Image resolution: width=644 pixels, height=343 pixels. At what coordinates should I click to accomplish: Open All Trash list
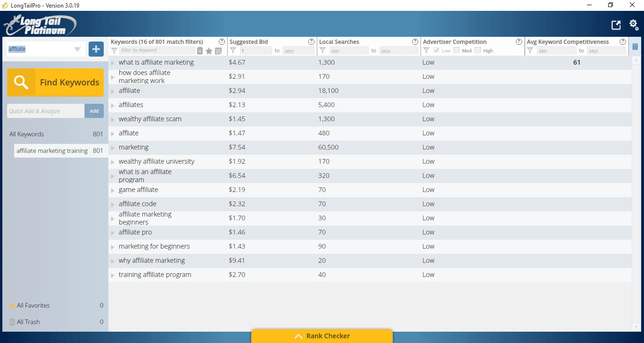[56, 322]
